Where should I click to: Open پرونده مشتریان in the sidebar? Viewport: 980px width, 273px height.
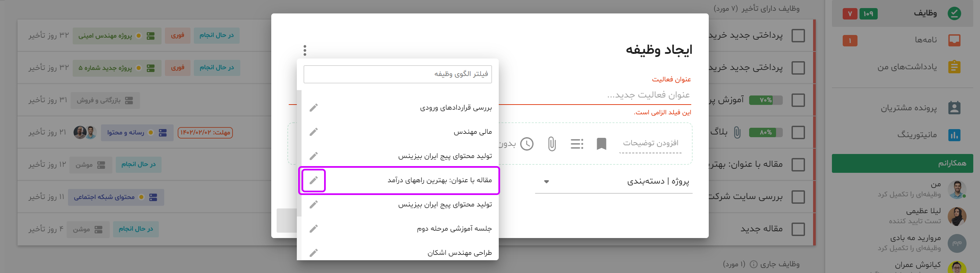pyautogui.click(x=902, y=108)
